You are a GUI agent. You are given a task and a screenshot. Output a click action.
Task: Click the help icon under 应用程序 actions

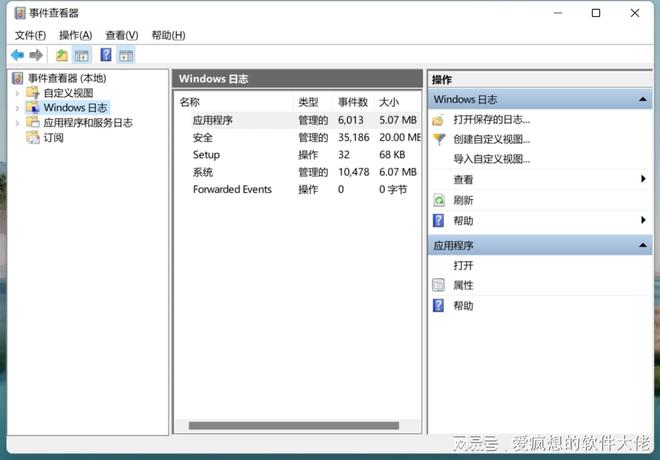coord(438,306)
